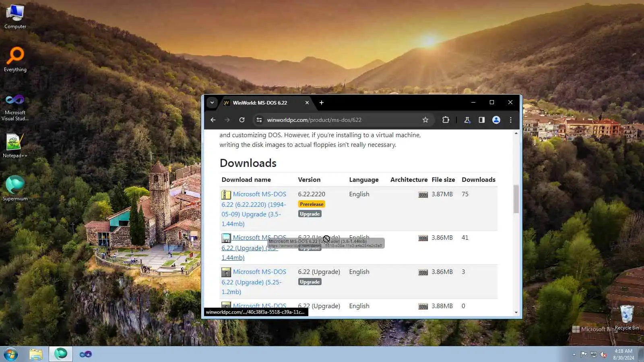Image resolution: width=644 pixels, height=362 pixels.
Task: Click the vertical scrollbar thumb
Action: coord(516,199)
